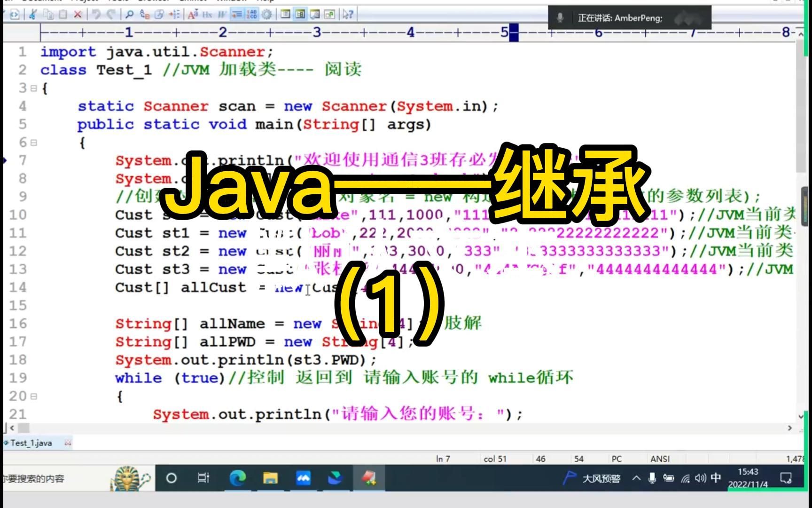The height and width of the screenshot is (508, 812).
Task: Click the "while (true)" statement
Action: [x=170, y=378]
